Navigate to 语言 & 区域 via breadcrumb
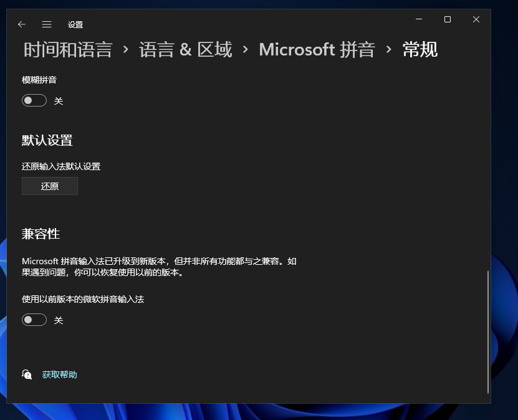 tap(185, 49)
